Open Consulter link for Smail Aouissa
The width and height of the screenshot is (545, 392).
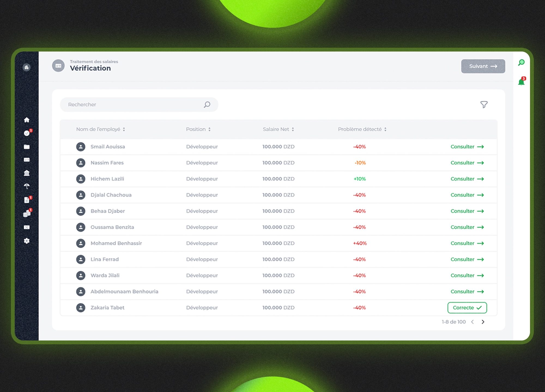coord(467,147)
